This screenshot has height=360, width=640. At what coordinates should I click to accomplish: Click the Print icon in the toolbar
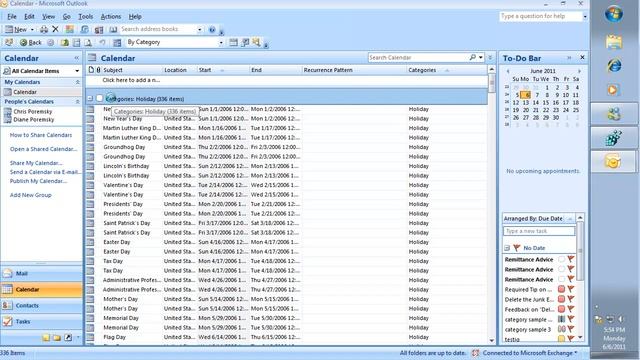[44, 29]
